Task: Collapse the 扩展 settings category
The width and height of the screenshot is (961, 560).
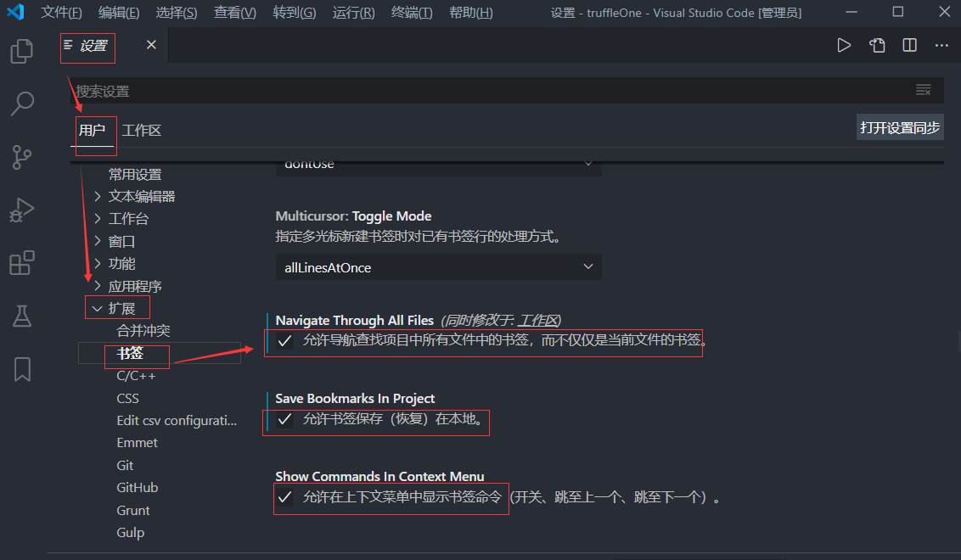Action: coord(97,308)
